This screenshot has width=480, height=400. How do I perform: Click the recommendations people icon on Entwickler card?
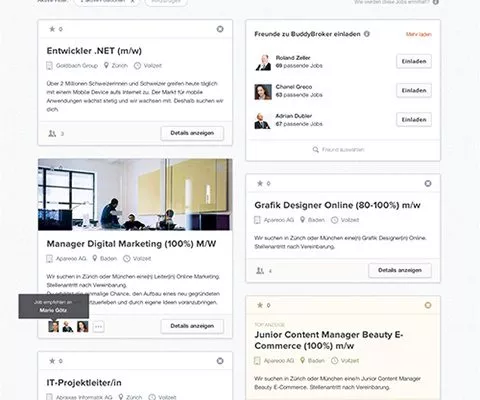click(52, 133)
